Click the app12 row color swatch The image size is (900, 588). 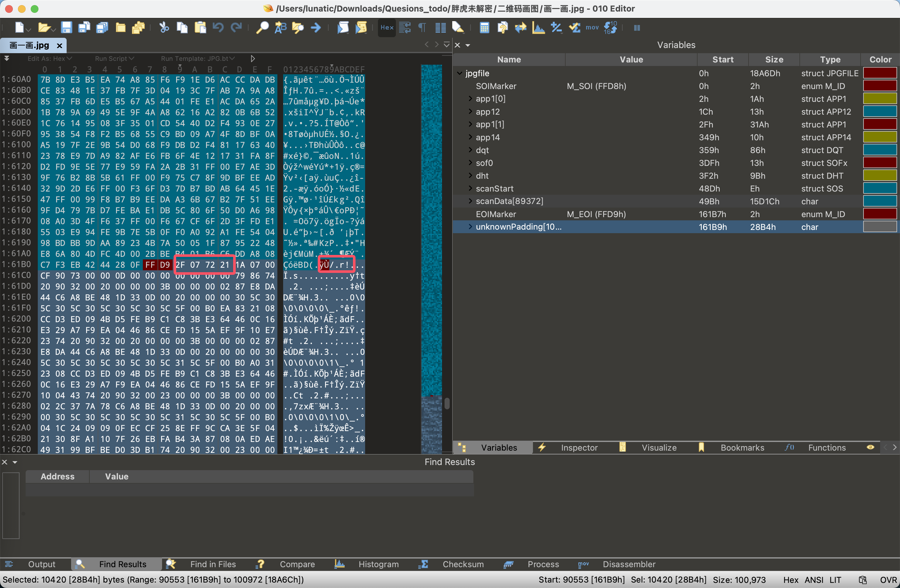coord(880,111)
